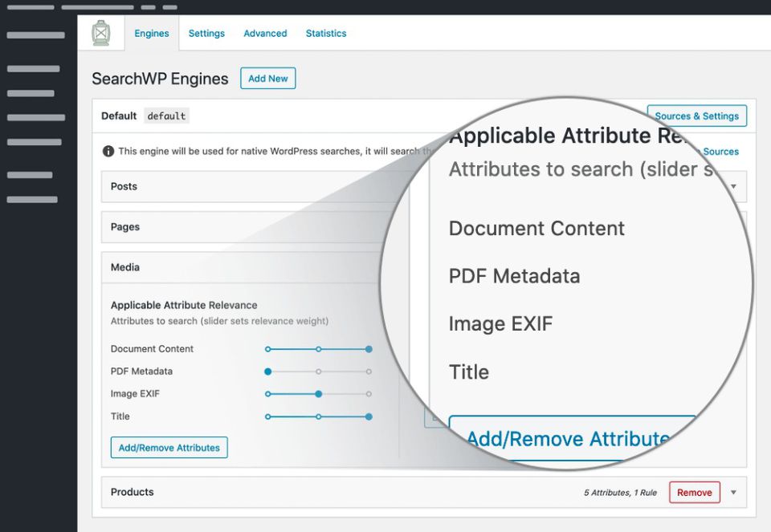Expand the Pages source panel
The height and width of the screenshot is (532, 771).
pos(125,227)
